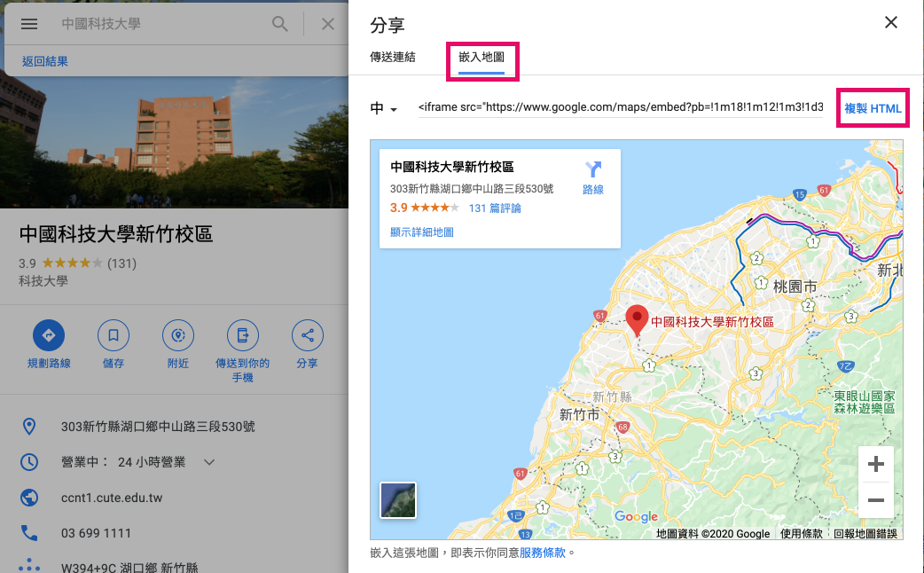The height and width of the screenshot is (573, 924).
Task: Click the plus code dots icon
Action: pos(29,566)
